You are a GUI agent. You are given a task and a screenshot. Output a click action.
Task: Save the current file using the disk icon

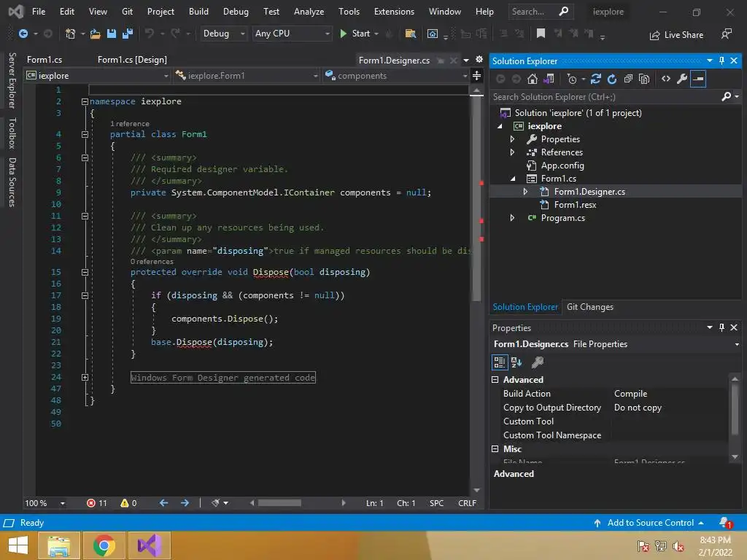tap(112, 34)
